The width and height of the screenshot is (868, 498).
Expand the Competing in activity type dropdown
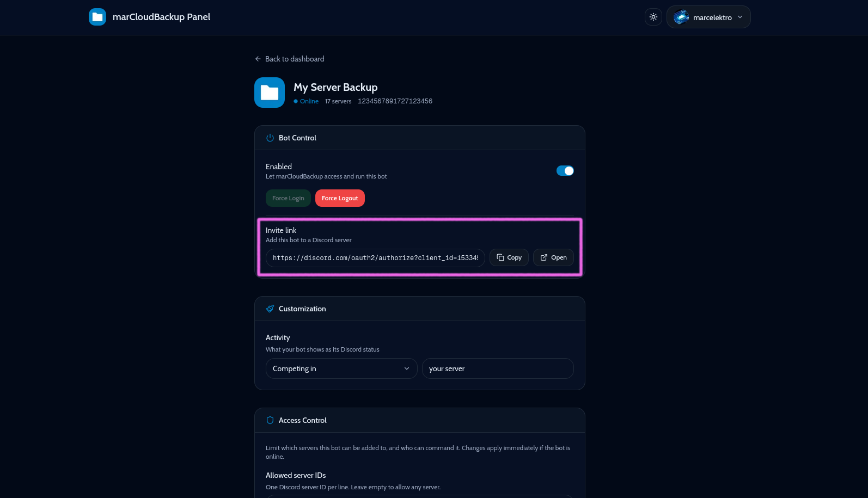click(x=341, y=368)
